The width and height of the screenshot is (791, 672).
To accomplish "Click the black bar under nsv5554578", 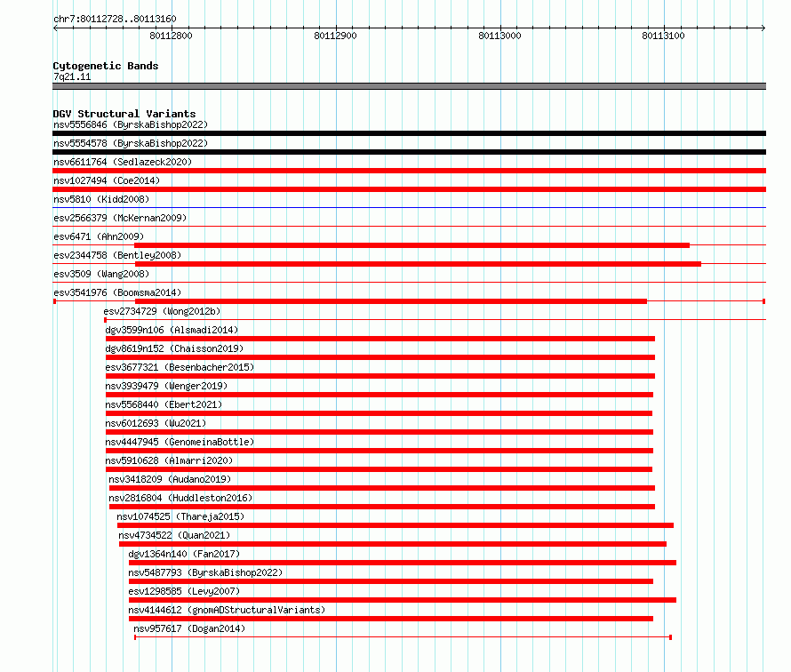I will click(x=409, y=152).
